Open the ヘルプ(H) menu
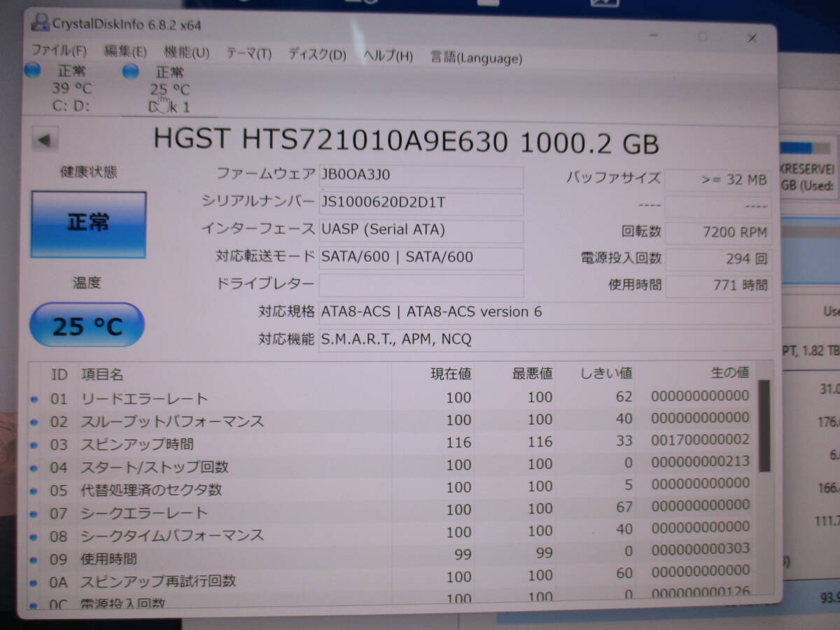Viewport: 840px width, 630px height. pos(388,57)
